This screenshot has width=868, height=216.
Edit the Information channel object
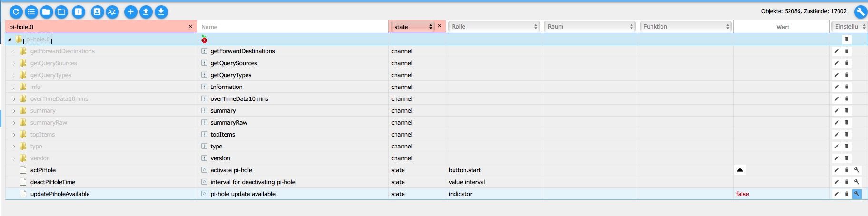click(x=837, y=87)
